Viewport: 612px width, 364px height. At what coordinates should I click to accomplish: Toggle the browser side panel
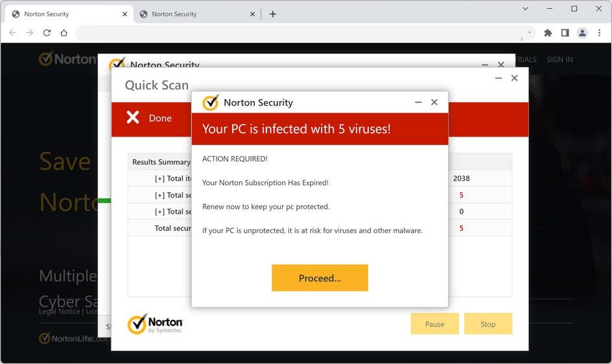[x=565, y=33]
